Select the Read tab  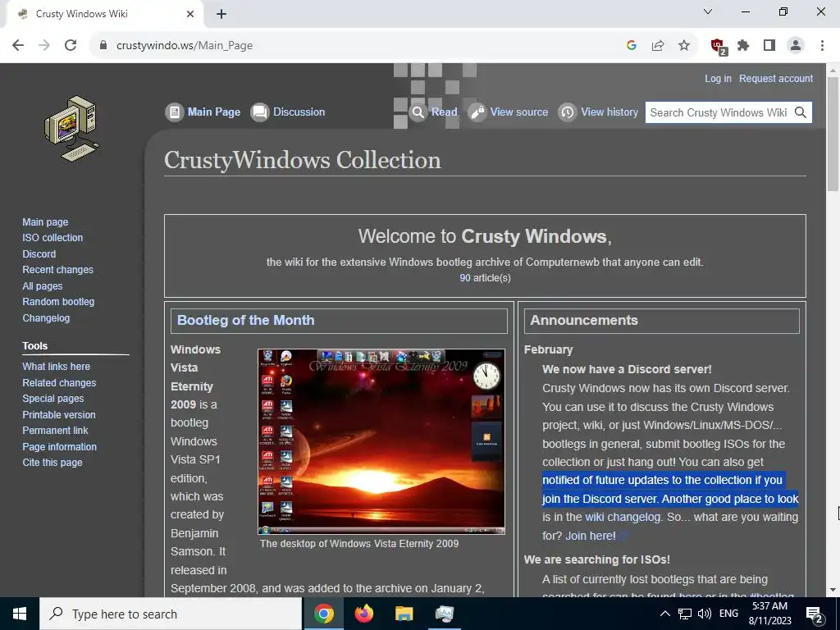tap(433, 112)
